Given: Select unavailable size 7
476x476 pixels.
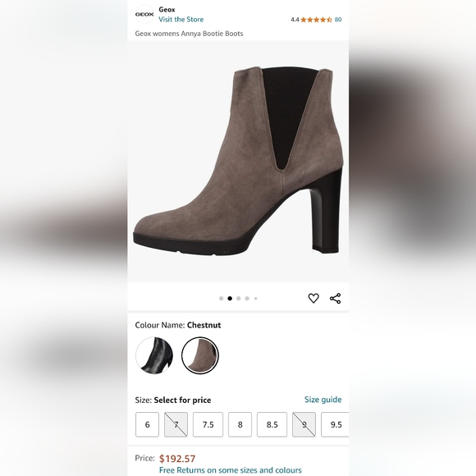Looking at the screenshot, I should pyautogui.click(x=176, y=424).
